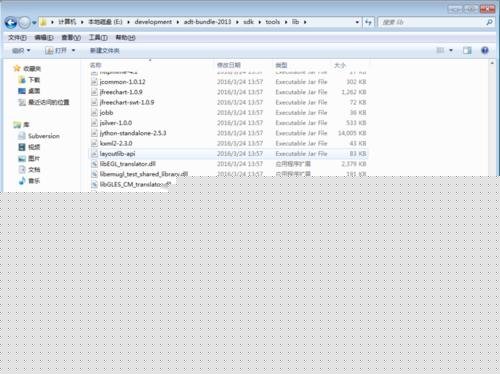Open the address bar history dropdown arrow
500x374 pixels.
[357, 22]
